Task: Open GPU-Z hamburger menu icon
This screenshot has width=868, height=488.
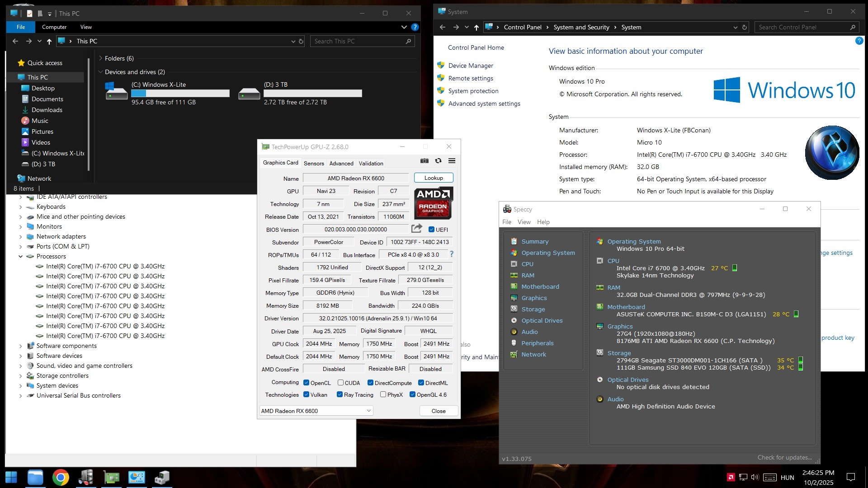Action: tap(452, 161)
